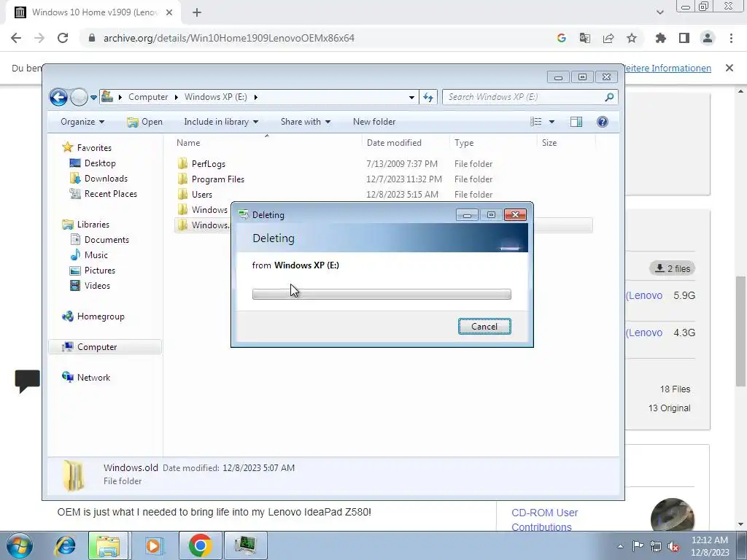Select Computer in navigation pane
This screenshot has height=560, width=747.
tap(105, 346)
